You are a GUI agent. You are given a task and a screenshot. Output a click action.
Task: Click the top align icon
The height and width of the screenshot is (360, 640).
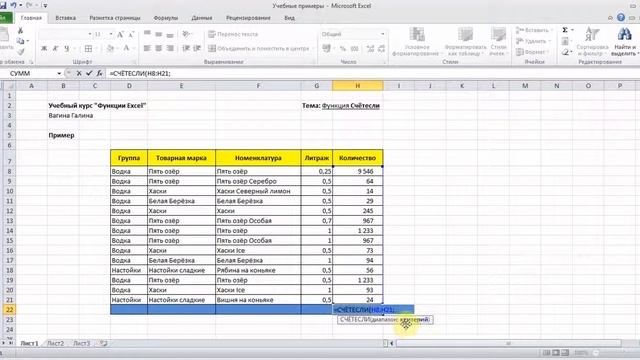coord(147,34)
